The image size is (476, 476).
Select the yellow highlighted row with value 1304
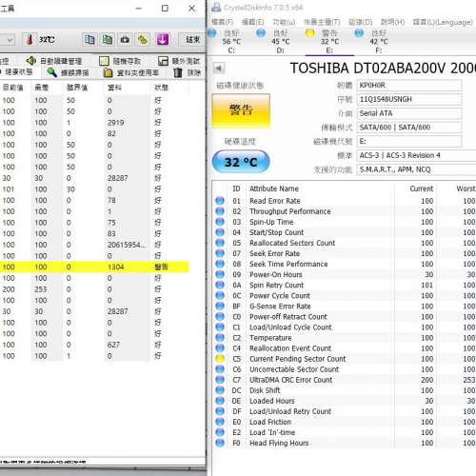pyautogui.click(x=94, y=267)
